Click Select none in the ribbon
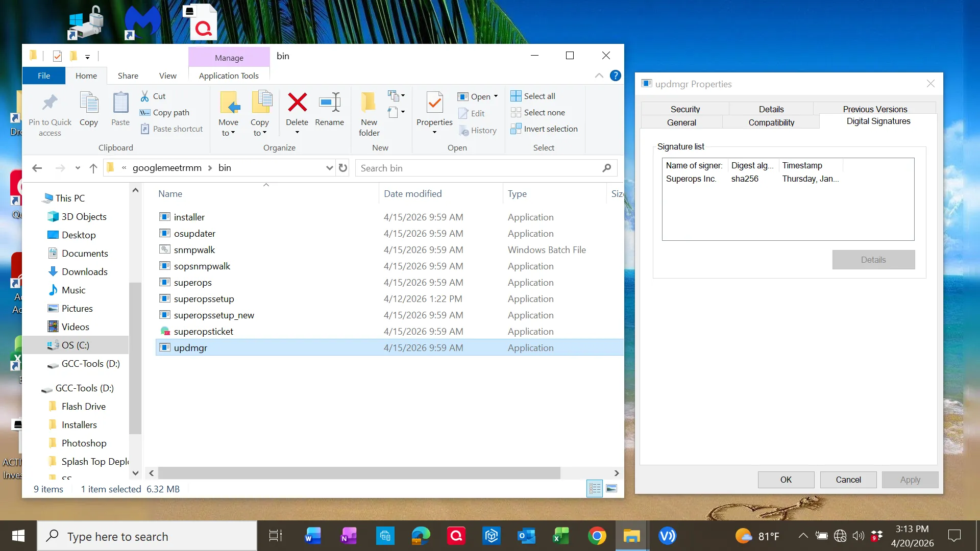 [538, 112]
